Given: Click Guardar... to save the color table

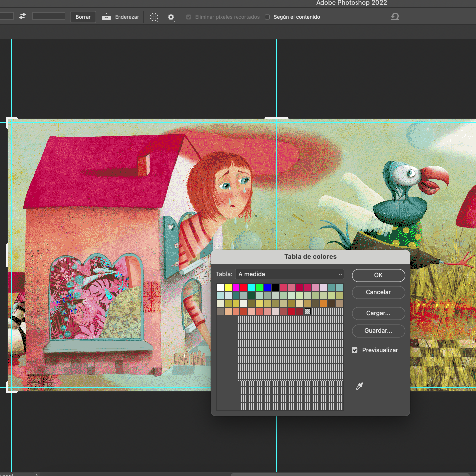Looking at the screenshot, I should (378, 331).
